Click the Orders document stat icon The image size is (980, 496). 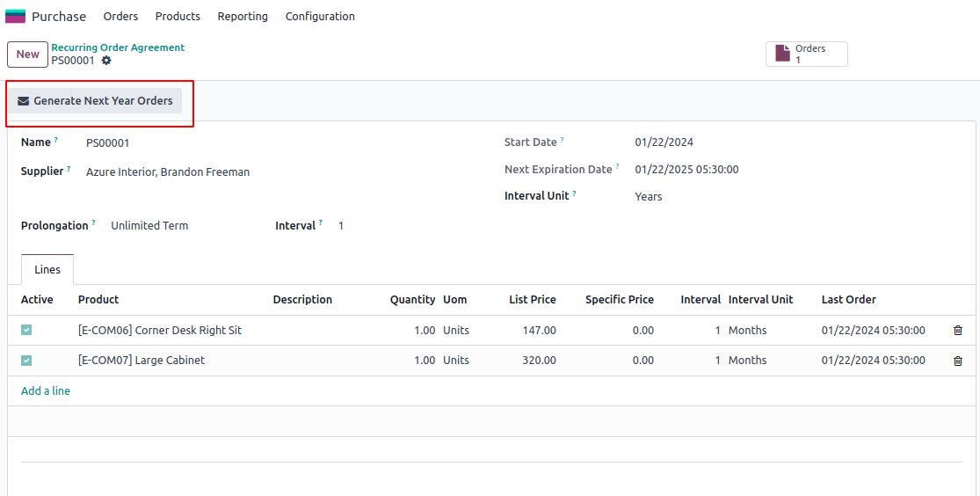(x=782, y=54)
